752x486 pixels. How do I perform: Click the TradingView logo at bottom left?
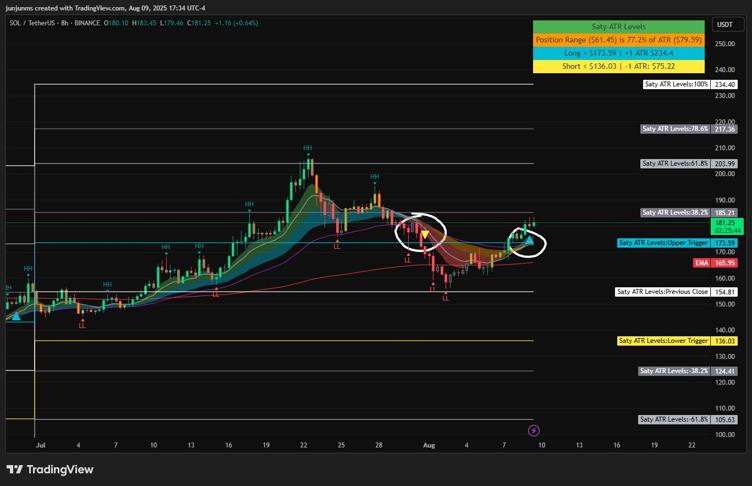50,469
